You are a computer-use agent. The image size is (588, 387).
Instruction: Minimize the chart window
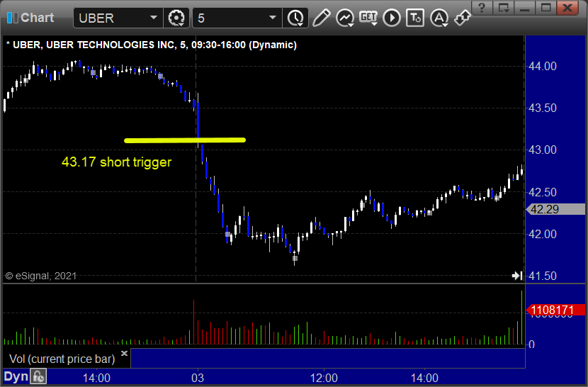tap(524, 8)
